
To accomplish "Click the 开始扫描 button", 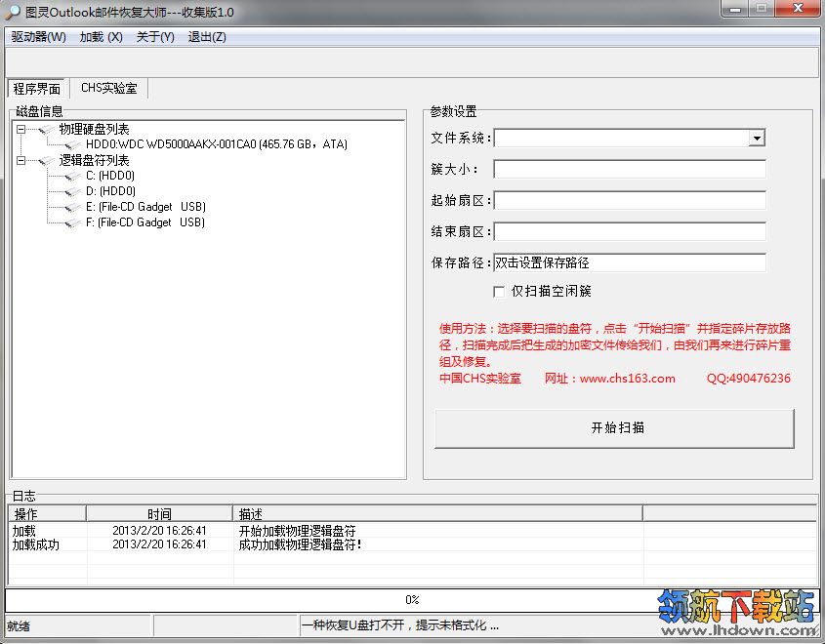I will point(614,428).
